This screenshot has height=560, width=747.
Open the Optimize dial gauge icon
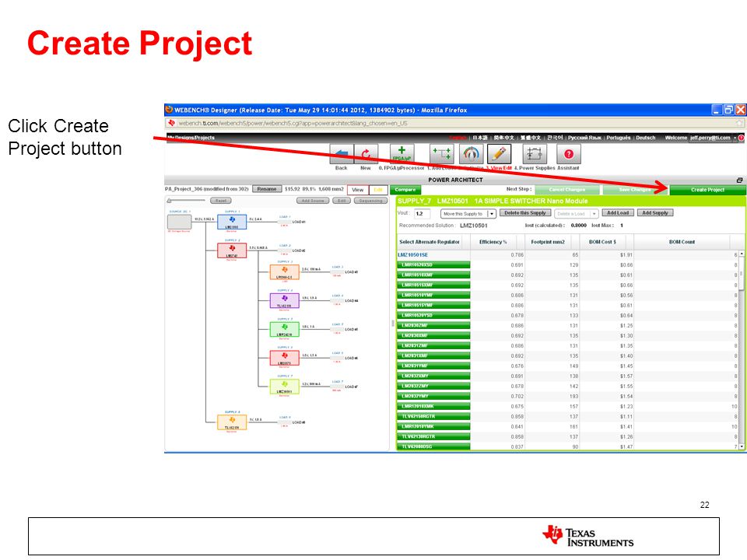point(472,154)
